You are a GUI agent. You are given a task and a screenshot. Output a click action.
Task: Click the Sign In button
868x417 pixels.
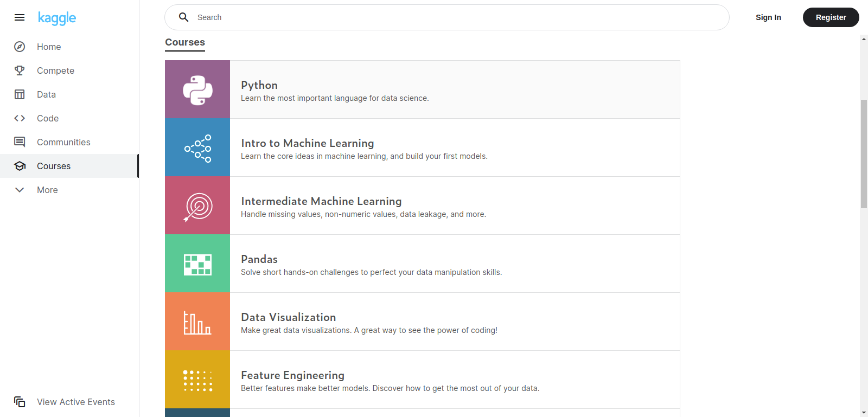tap(768, 17)
